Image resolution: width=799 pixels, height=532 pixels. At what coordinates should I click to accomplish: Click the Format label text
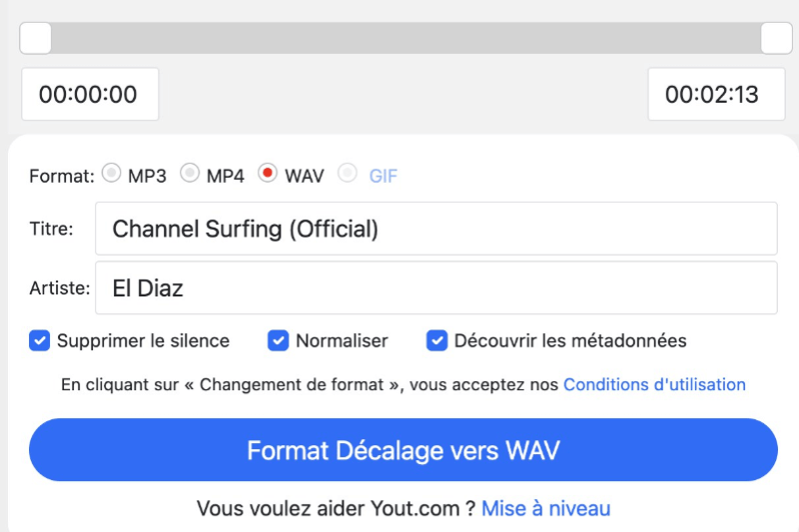click(x=62, y=176)
